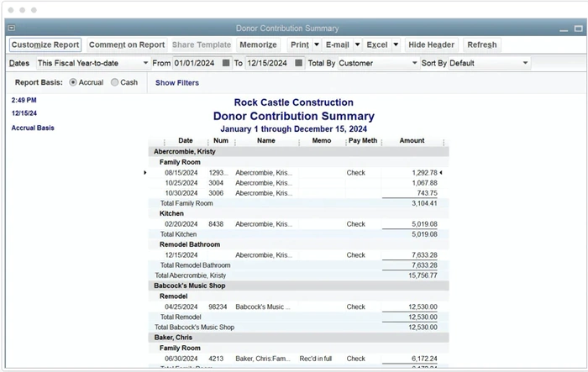The width and height of the screenshot is (588, 372).
Task: Maximize the Donor Contribution Summary window
Action: click(578, 29)
